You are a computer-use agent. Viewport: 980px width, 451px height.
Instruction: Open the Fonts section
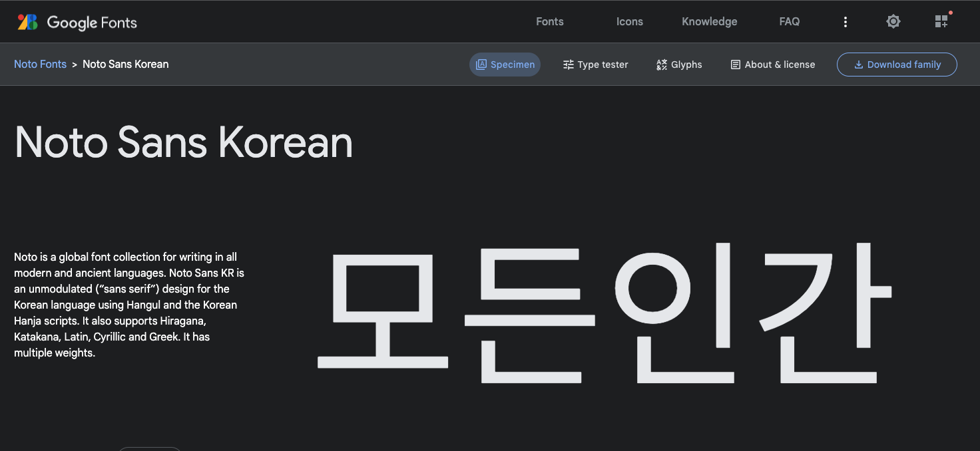pos(550,21)
